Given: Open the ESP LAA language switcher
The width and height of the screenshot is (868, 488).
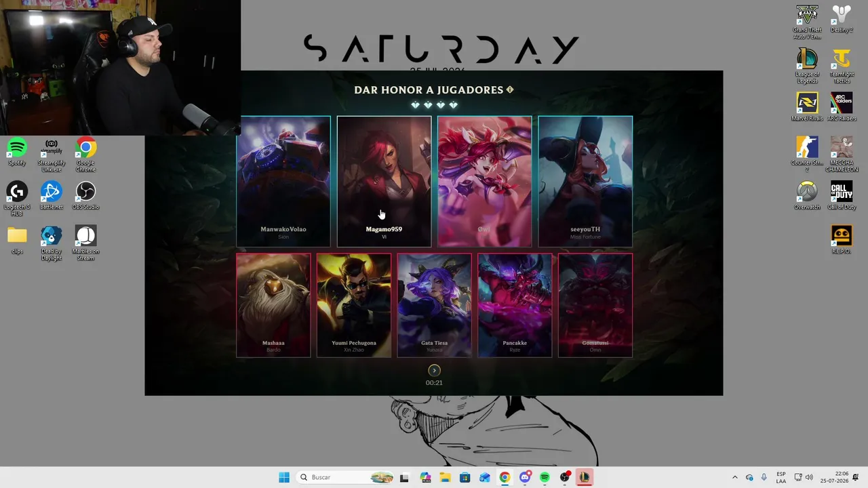Looking at the screenshot, I should [781, 477].
